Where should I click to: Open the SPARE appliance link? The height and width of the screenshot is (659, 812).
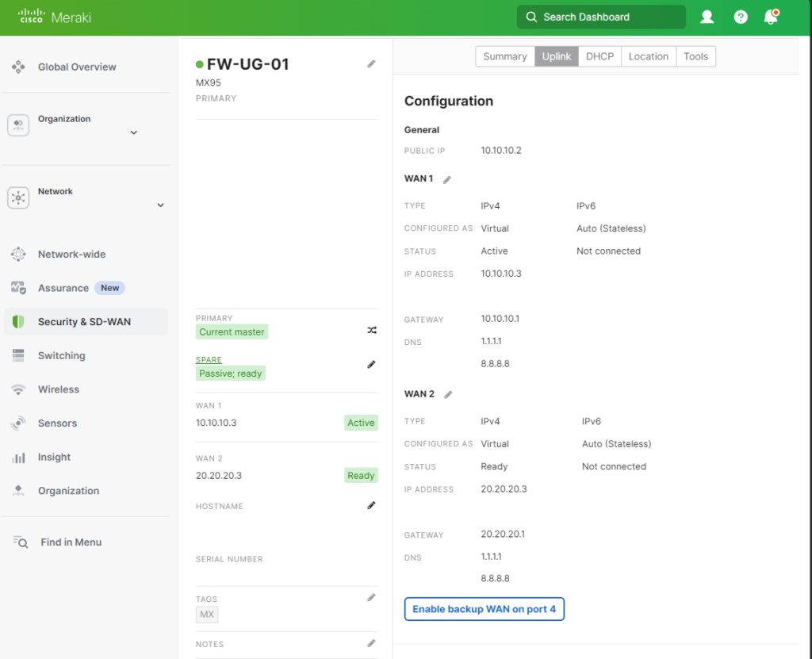[209, 360]
